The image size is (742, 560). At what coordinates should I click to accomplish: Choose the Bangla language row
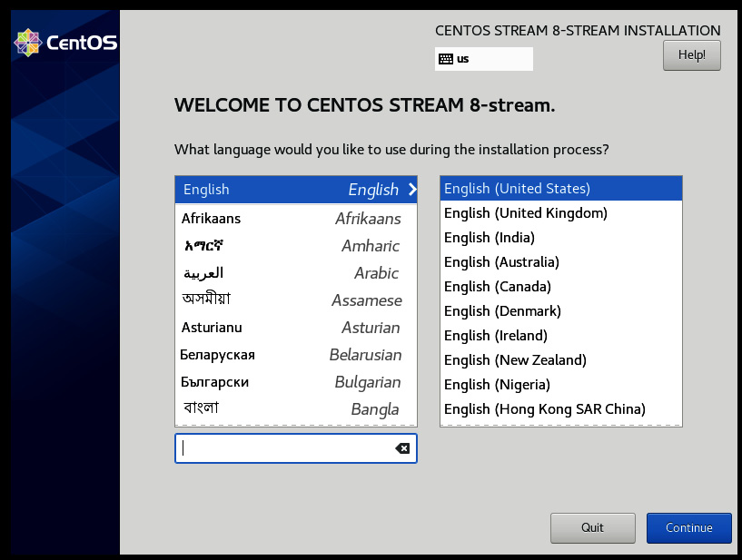click(x=296, y=409)
